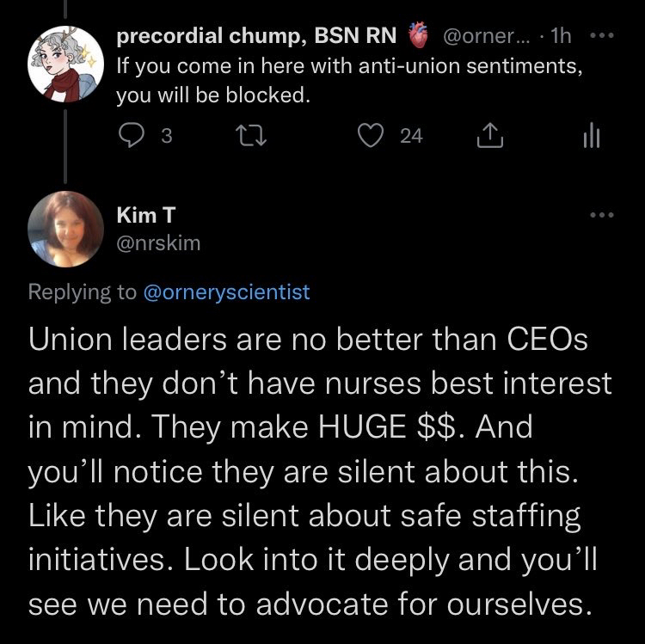The image size is (645, 644).
Task: Like the tweet with 24 likes
Action: click(x=372, y=135)
